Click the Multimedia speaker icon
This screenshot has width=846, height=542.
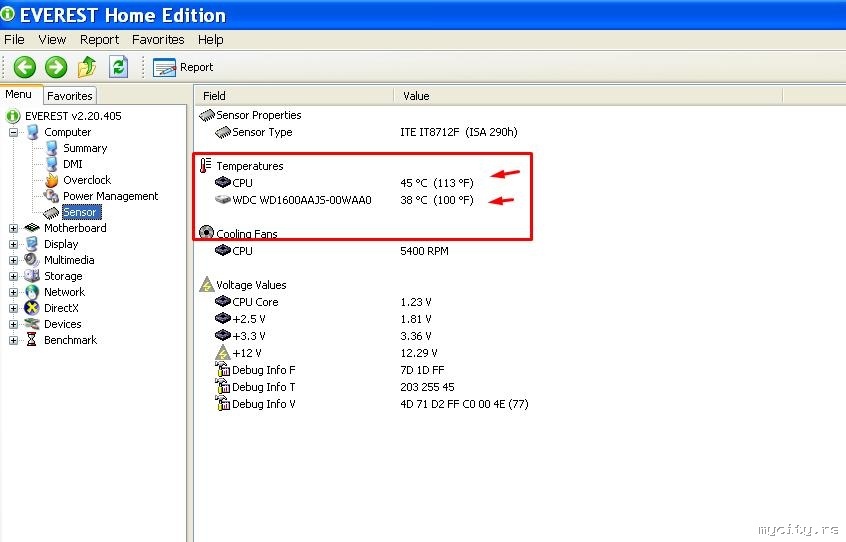(x=32, y=259)
